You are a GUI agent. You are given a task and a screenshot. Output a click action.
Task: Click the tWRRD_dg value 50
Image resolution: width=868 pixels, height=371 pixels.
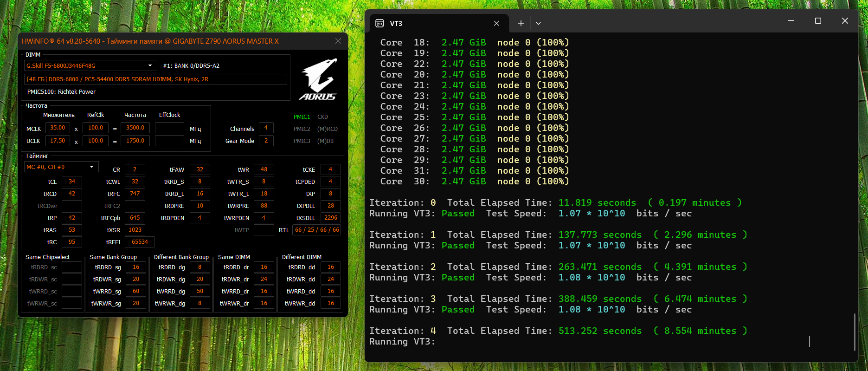pyautogui.click(x=200, y=291)
